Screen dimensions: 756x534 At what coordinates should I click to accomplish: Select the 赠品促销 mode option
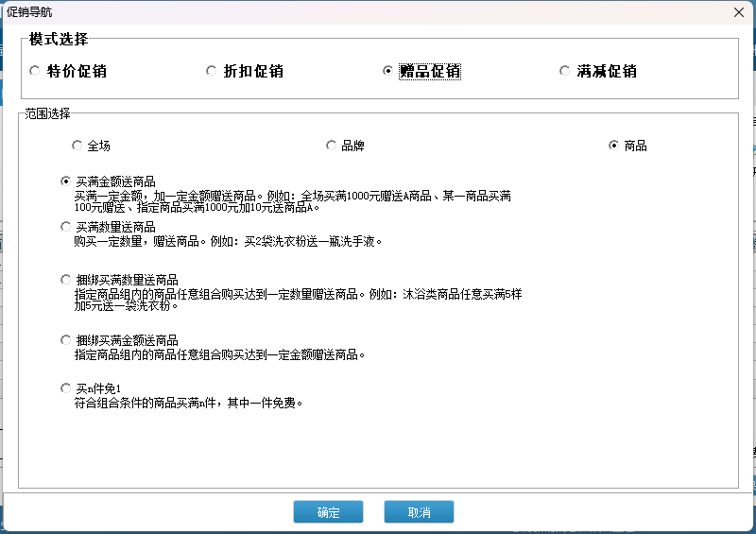387,72
